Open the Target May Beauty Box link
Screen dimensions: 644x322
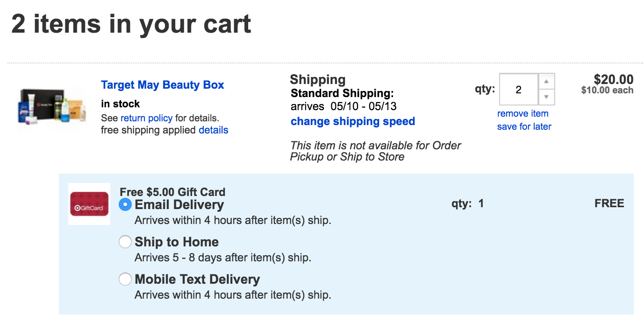tap(163, 85)
